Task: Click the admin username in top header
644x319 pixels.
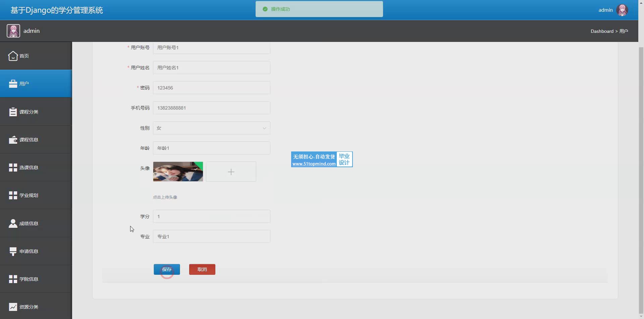Action: pyautogui.click(x=605, y=10)
